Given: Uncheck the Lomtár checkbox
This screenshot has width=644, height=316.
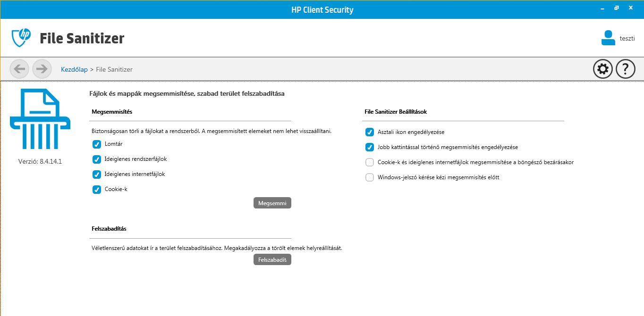Looking at the screenshot, I should click(x=97, y=144).
